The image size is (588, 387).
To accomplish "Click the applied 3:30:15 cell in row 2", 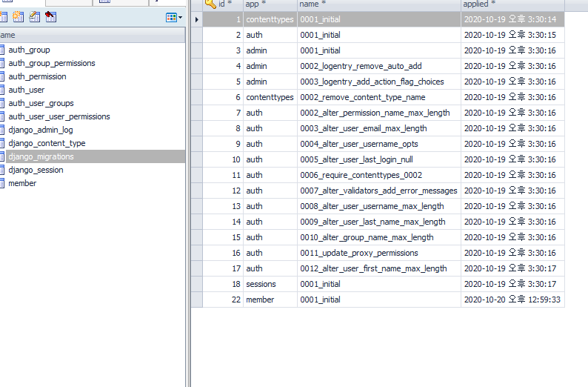I will pyautogui.click(x=512, y=35).
